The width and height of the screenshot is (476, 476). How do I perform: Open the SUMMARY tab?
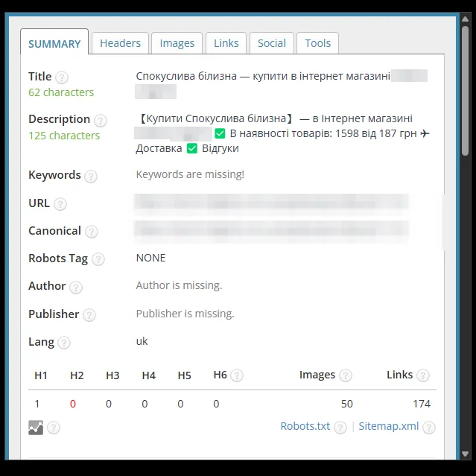point(54,42)
